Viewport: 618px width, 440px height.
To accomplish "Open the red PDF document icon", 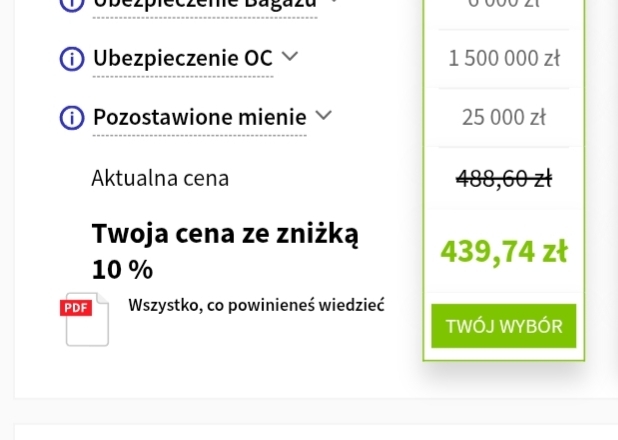I will coord(86,320).
